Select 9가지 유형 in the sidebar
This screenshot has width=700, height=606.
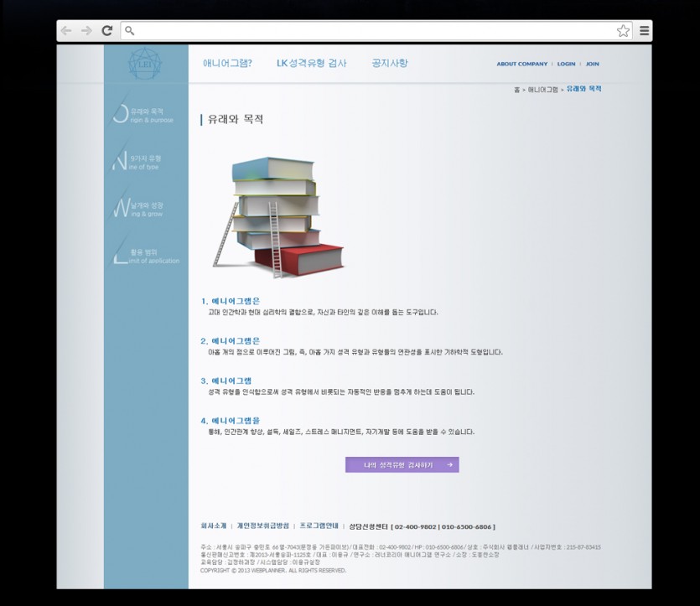coord(143,163)
